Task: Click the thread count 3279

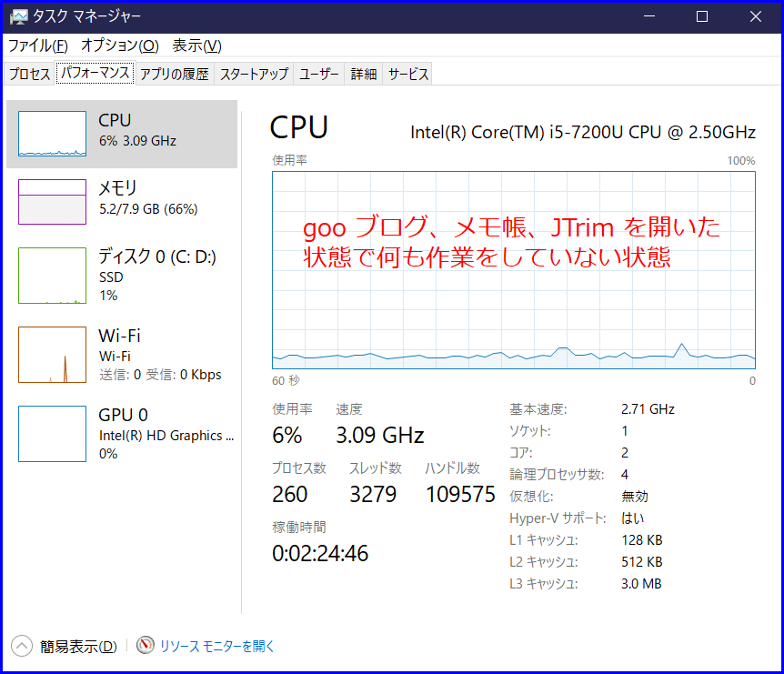Action: pyautogui.click(x=373, y=495)
